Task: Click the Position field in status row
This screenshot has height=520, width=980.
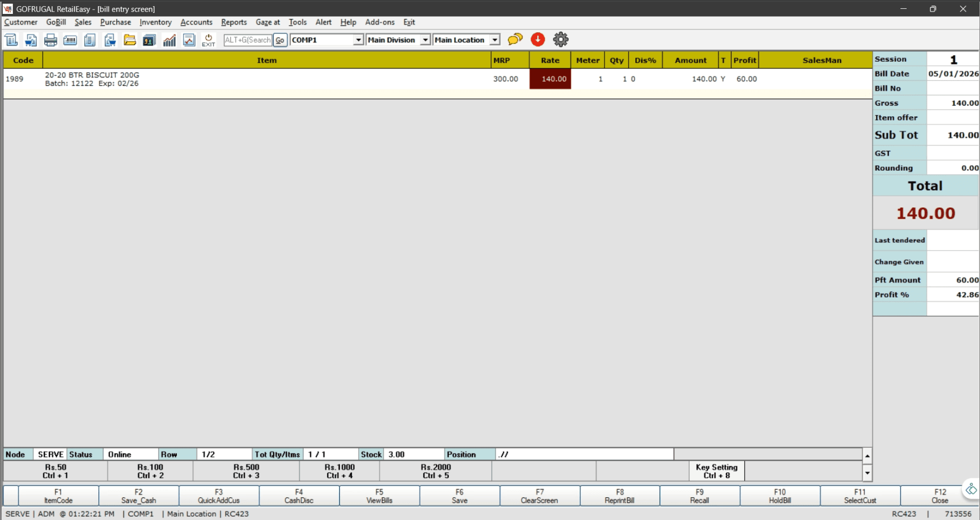Action: coord(585,454)
